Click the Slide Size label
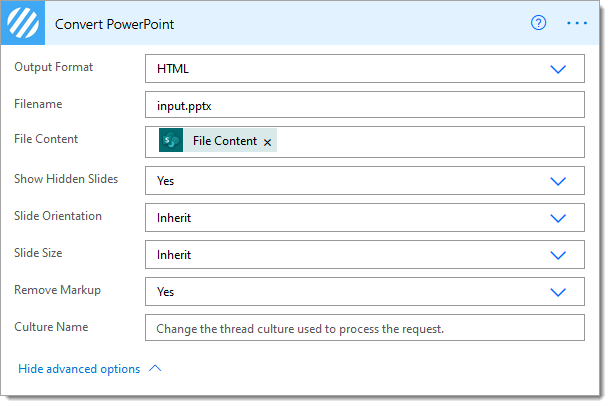The image size is (610, 406). tap(38, 253)
